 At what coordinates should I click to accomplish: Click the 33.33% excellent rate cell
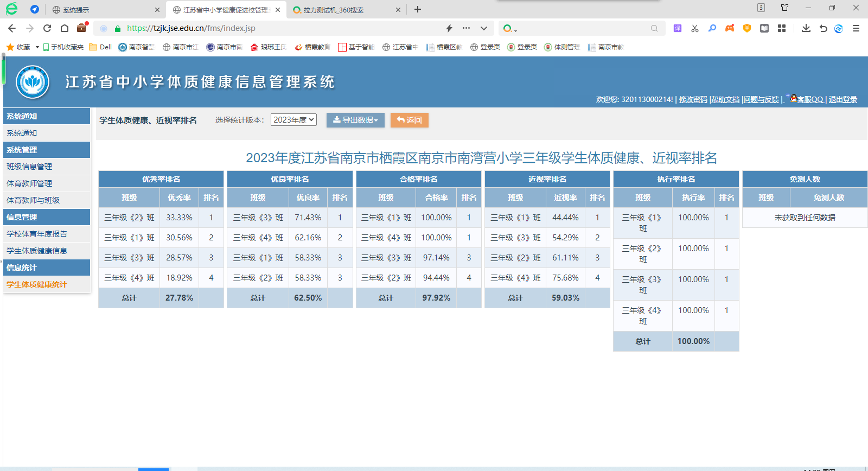pyautogui.click(x=179, y=218)
